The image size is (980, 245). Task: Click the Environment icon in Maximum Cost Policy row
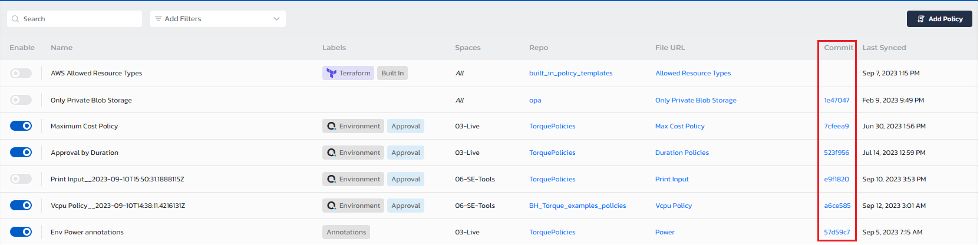tap(331, 126)
